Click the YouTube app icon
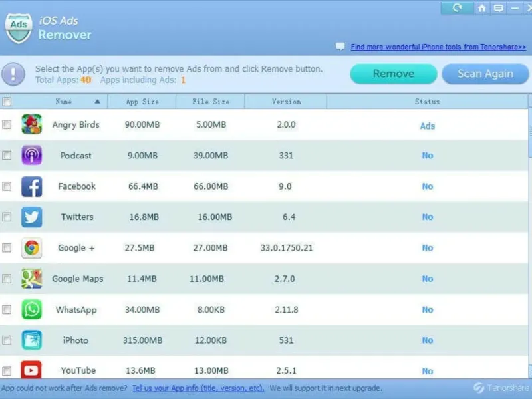The height and width of the screenshot is (399, 532). [31, 370]
